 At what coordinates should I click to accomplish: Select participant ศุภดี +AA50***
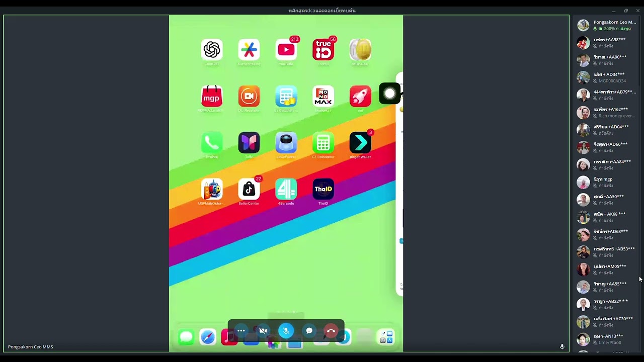607,200
